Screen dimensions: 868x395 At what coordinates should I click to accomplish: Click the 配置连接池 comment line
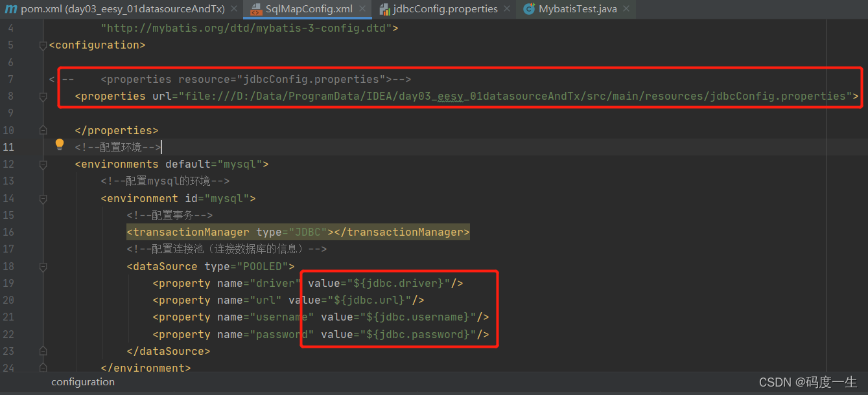(227, 249)
